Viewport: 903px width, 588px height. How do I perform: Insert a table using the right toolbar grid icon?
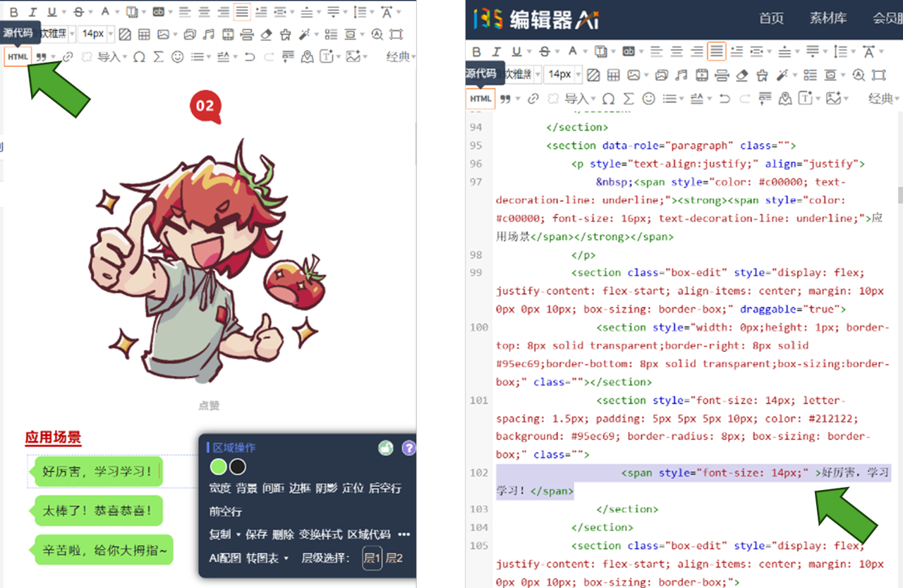tap(614, 75)
